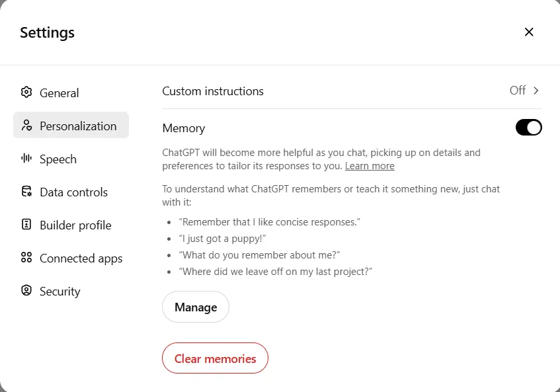Screen dimensions: 560x392
Task: Follow the Learn more link
Action: tap(370, 166)
